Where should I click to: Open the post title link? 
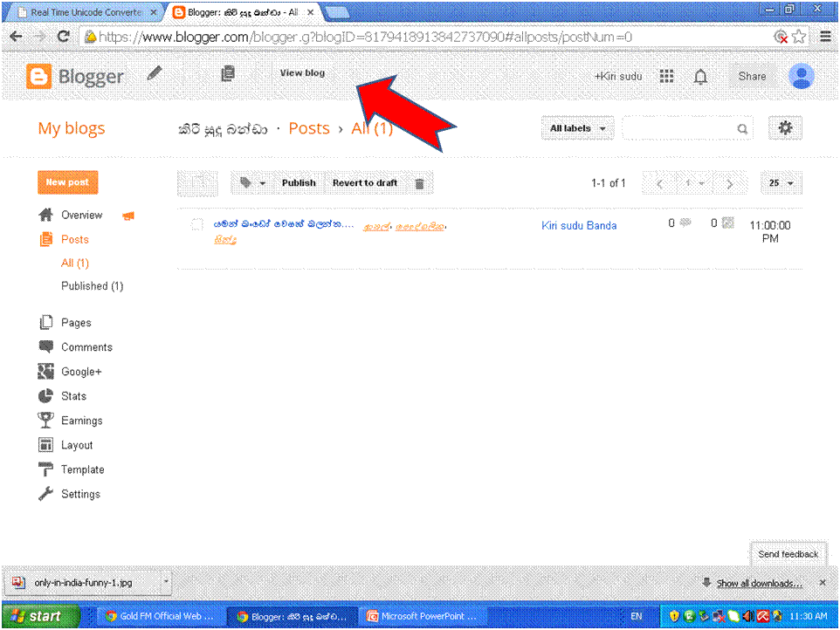pos(284,224)
